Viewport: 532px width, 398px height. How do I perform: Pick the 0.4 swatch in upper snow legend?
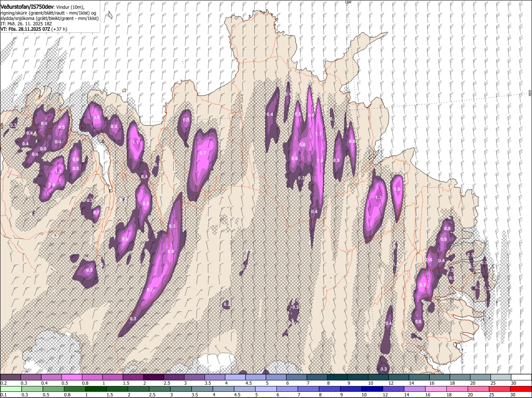tap(51, 377)
